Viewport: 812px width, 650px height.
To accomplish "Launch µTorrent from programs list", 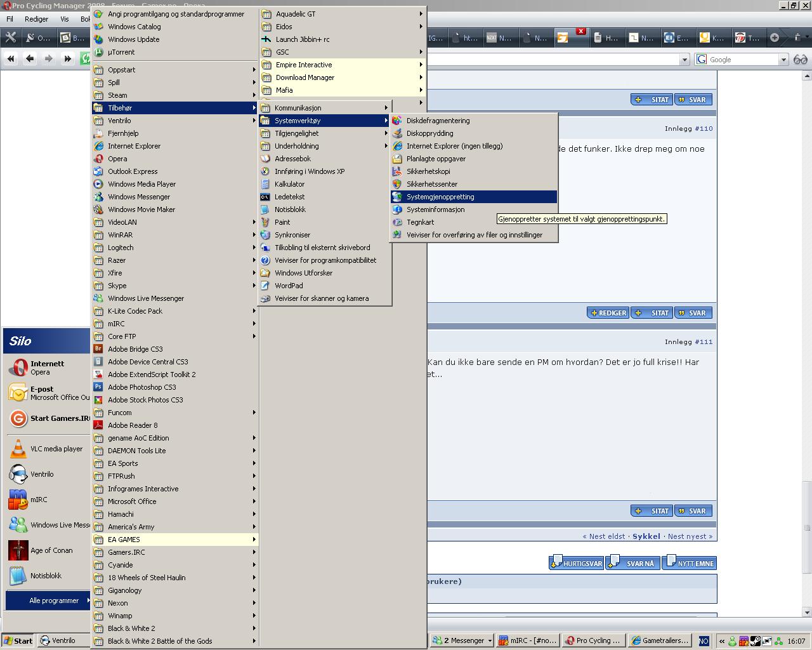I will tap(174, 52).
